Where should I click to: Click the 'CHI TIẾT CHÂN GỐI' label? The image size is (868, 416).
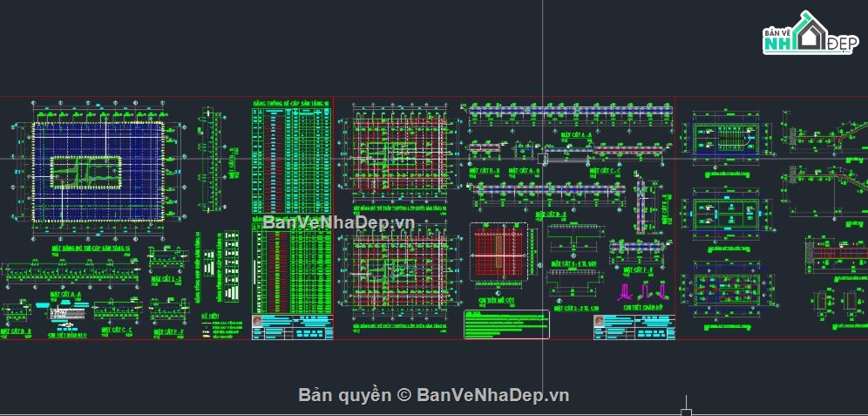tap(642, 306)
